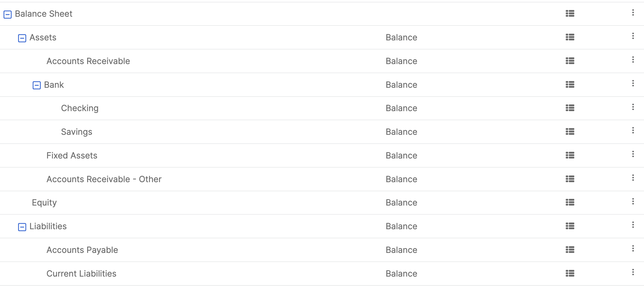This screenshot has width=644, height=286.
Task: Open kebab menu for Current Liabilities
Action: click(633, 272)
